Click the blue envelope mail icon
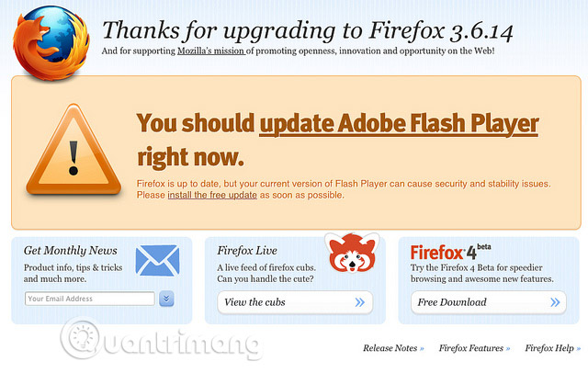This screenshot has height=373, width=588. 157,260
